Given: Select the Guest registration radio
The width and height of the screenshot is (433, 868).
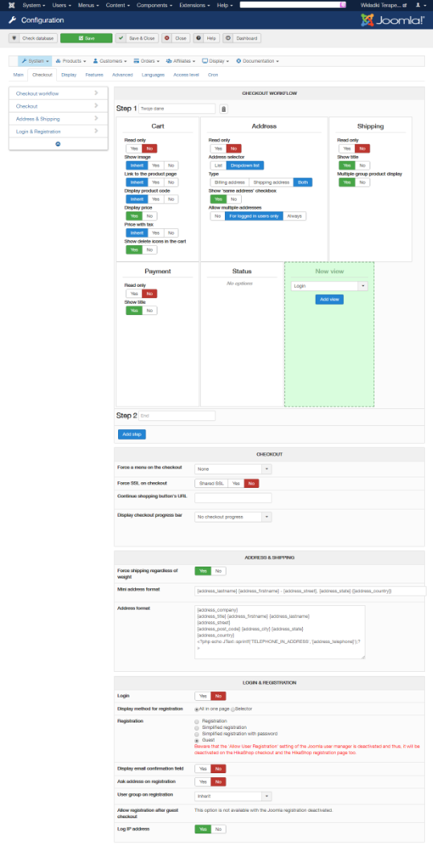Looking at the screenshot, I should (197, 740).
